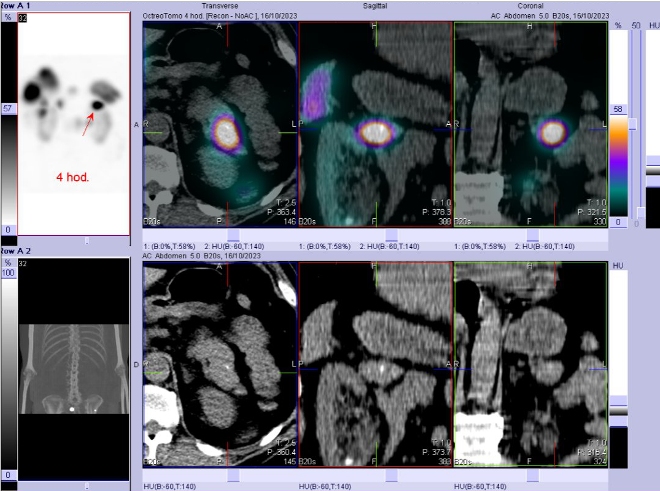
Task: Click position 'P: 360.4' in CT transverse view
Action: pos(282,452)
